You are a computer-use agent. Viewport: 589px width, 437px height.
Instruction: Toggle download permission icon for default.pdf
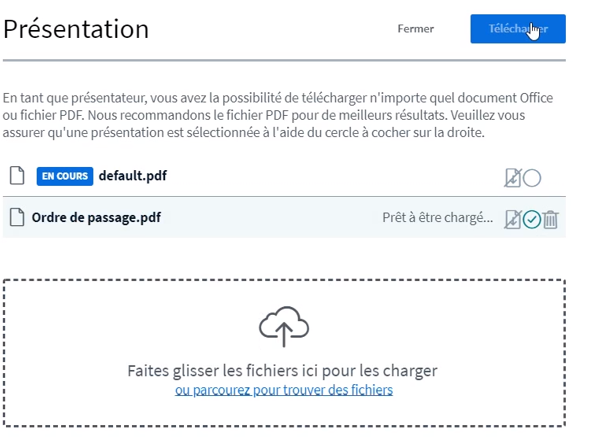pyautogui.click(x=512, y=178)
